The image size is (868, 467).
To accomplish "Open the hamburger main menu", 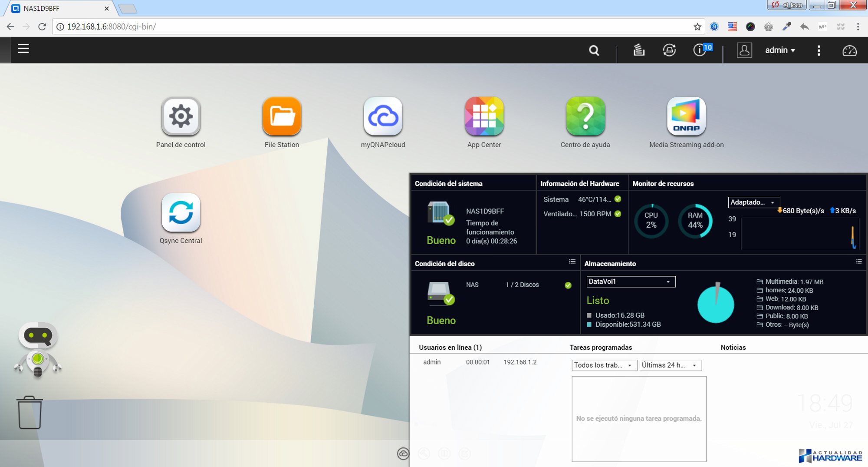I will click(23, 49).
